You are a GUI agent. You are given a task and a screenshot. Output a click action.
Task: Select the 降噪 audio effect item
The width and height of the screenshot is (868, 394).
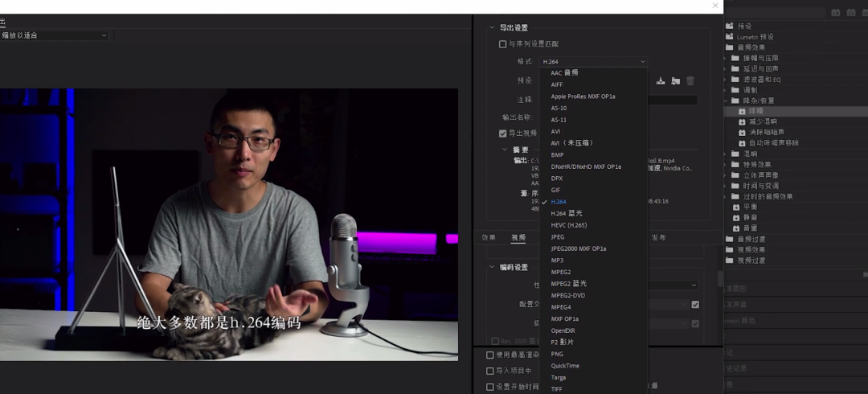pos(756,111)
